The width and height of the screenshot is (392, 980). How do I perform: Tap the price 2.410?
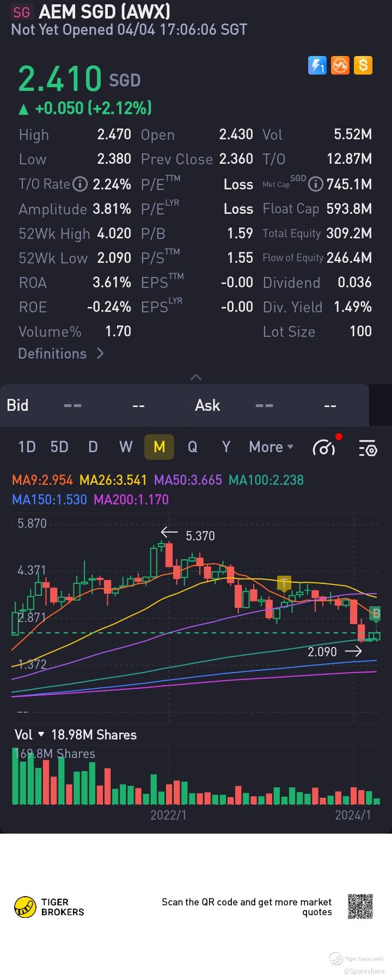point(60,79)
